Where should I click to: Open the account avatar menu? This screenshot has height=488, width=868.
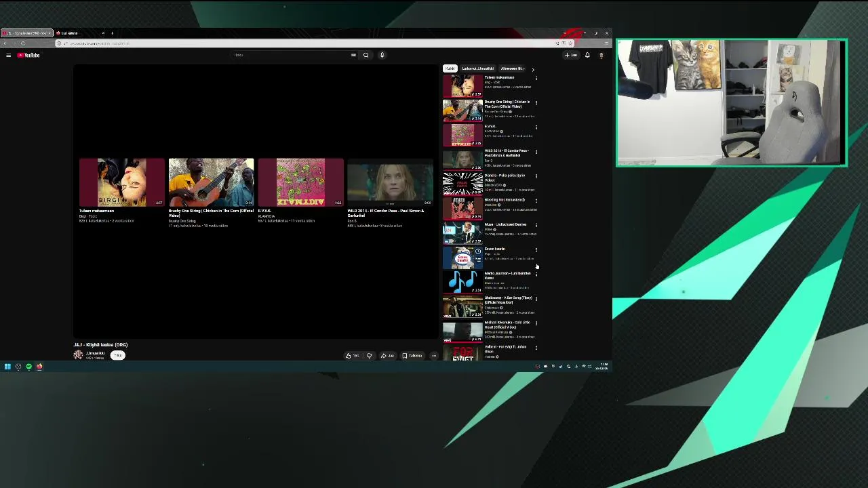coord(601,55)
